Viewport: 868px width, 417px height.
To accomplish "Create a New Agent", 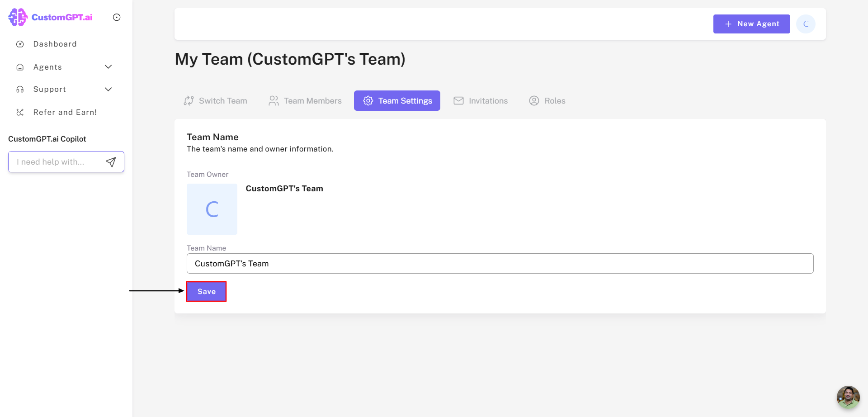I will [751, 24].
